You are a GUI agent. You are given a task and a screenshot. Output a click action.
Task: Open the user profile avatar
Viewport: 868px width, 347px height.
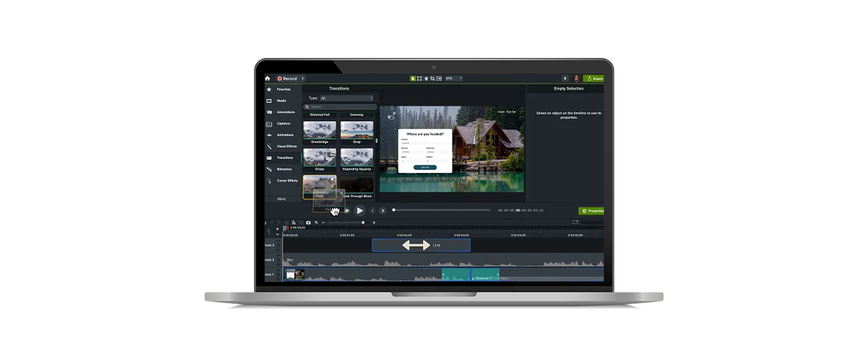576,78
